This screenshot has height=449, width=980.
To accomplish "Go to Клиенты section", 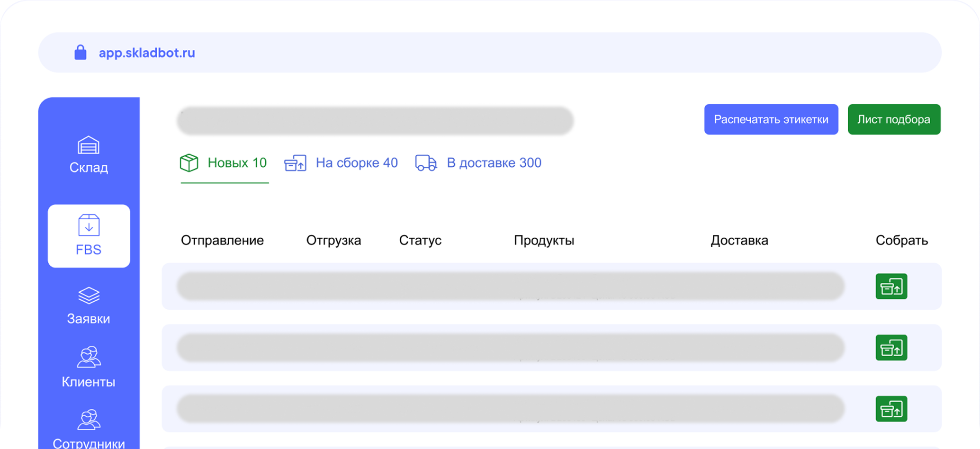I will pyautogui.click(x=89, y=367).
